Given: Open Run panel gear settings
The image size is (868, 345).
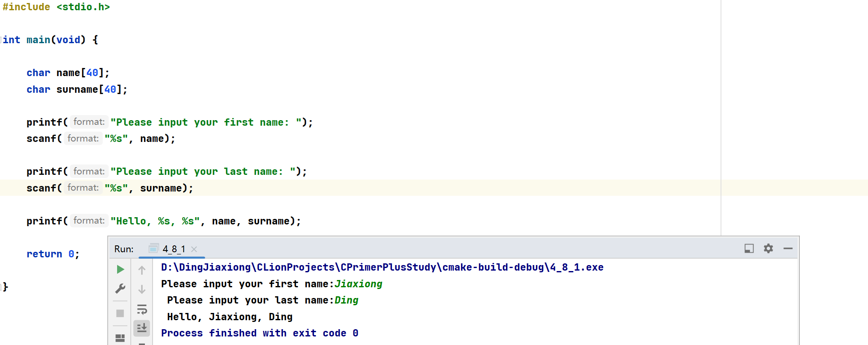Looking at the screenshot, I should click(x=768, y=248).
